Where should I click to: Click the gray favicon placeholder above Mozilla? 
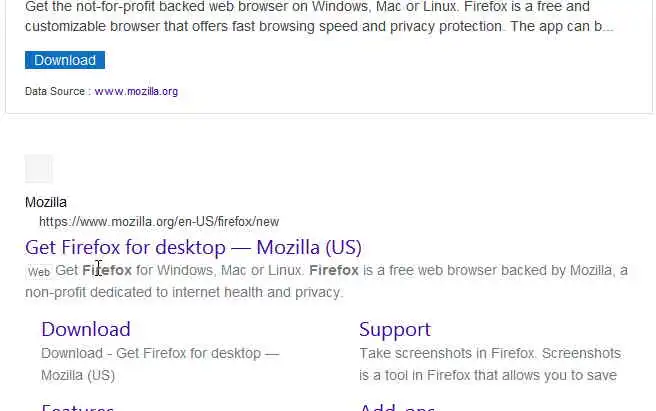coord(38,169)
